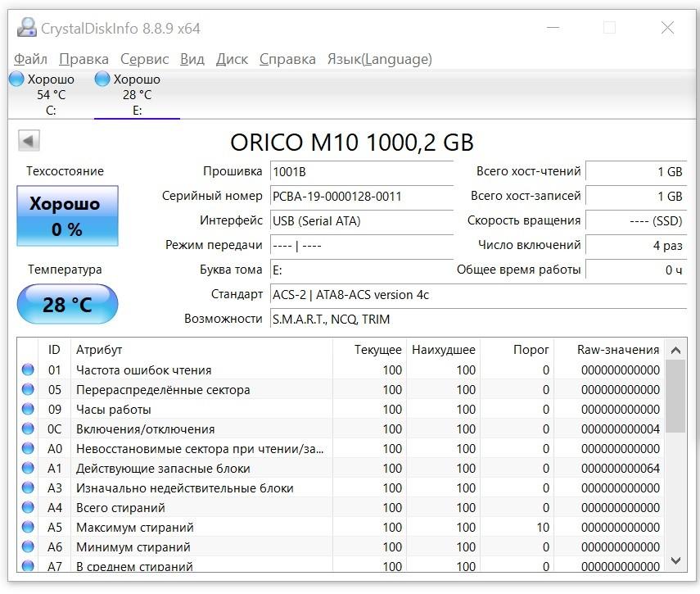Screen dimensions: 700x594
Task: Click the 28 °C temperature button
Action: point(67,305)
